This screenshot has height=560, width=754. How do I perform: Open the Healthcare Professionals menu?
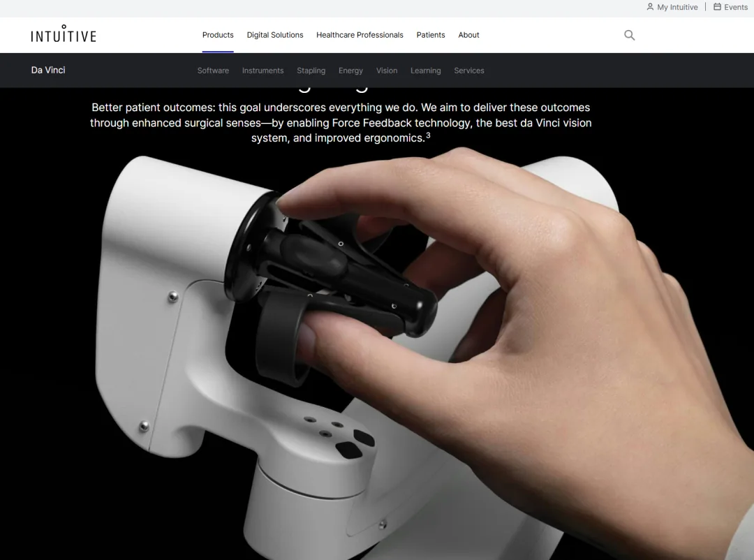[360, 35]
